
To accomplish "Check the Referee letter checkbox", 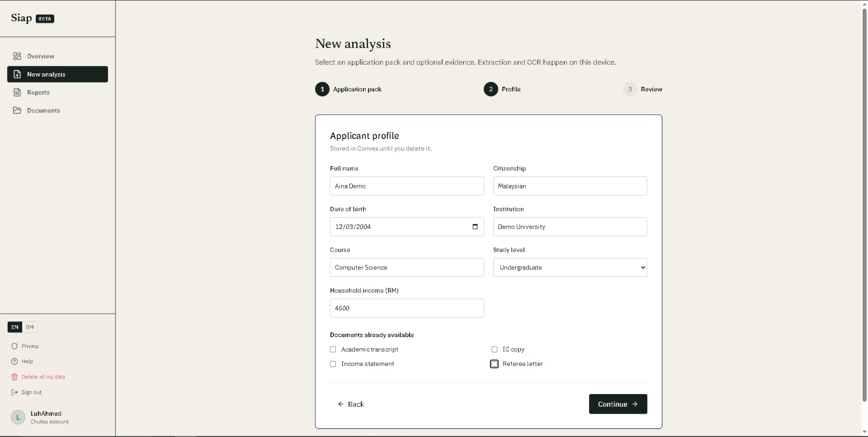I will click(494, 364).
